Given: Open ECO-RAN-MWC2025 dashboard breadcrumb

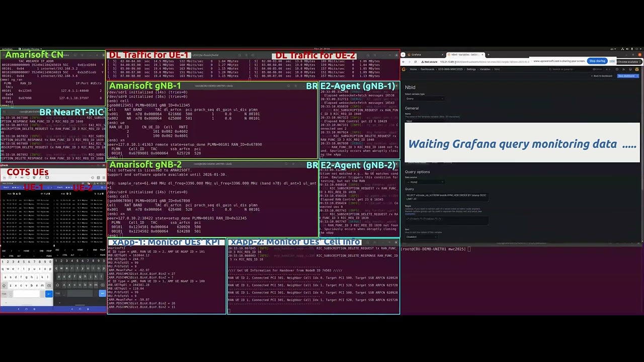Looking at the screenshot, I should 450,69.
